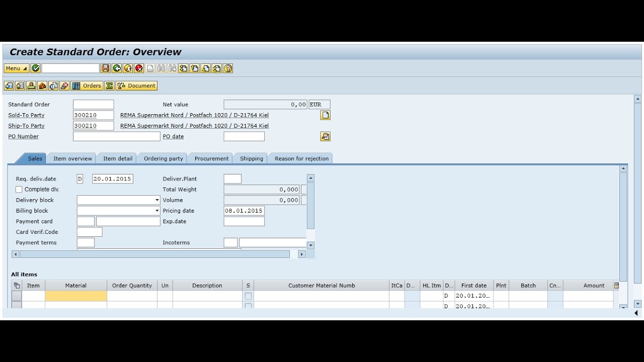Click the Sales tab horizontal scrollbar thumb
Viewport: 644px width, 362px height.
point(154,254)
